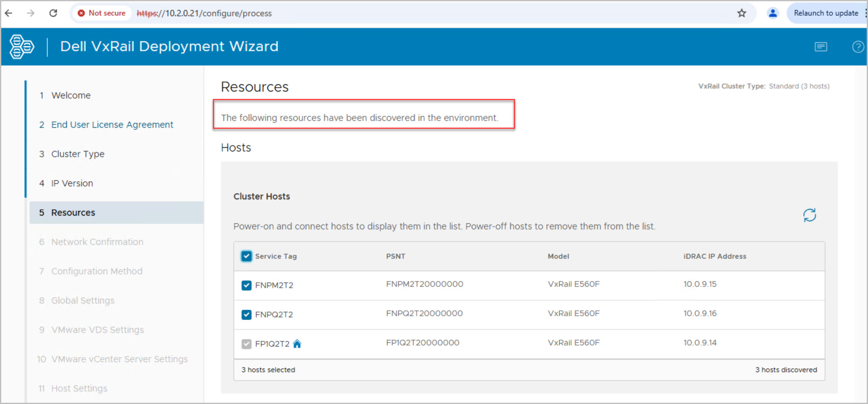
Task: Uncheck host FNPQ2T2 checkbox
Action: coord(247,315)
